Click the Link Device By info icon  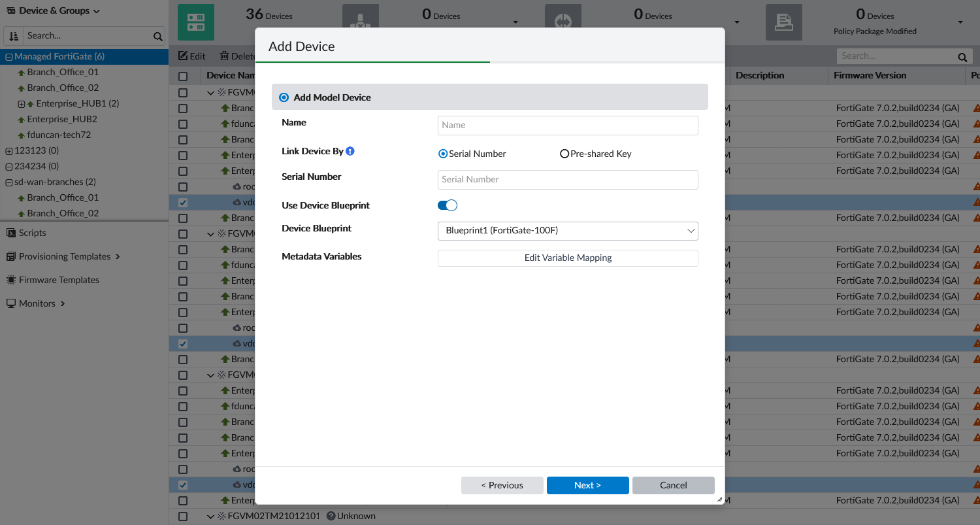[x=350, y=151]
